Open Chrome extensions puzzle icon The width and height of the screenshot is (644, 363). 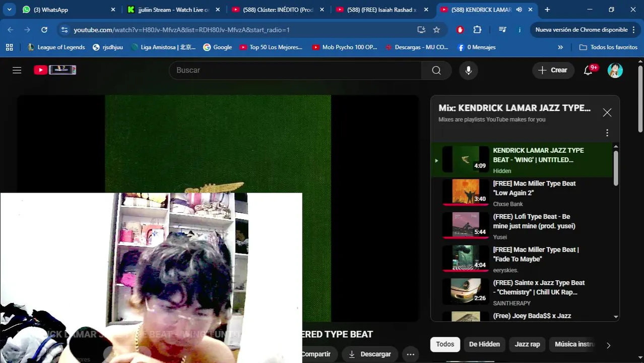477,30
